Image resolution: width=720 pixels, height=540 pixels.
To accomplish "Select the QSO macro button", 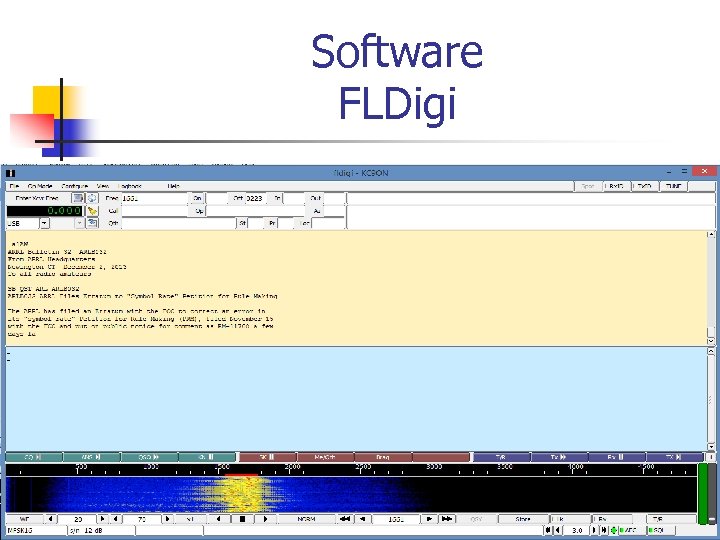I will pyautogui.click(x=149, y=457).
